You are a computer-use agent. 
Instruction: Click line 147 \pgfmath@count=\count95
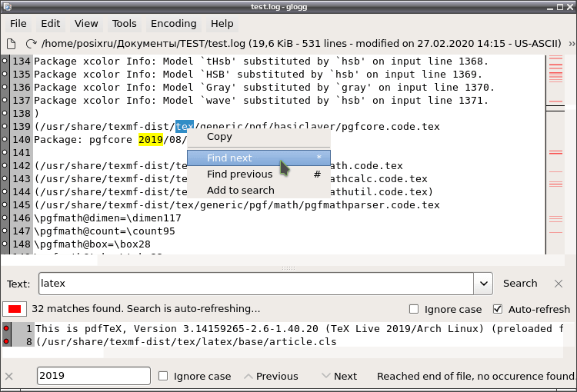[x=105, y=231]
